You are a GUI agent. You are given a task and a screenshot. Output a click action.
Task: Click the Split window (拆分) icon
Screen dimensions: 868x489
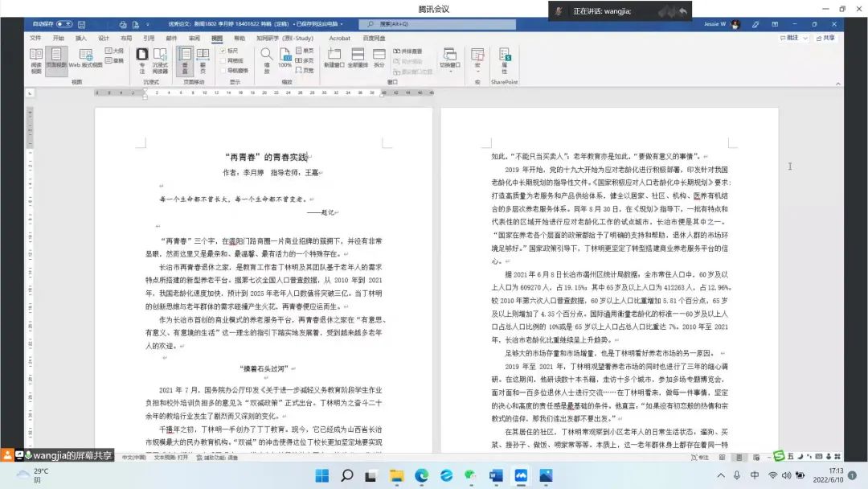(x=379, y=58)
